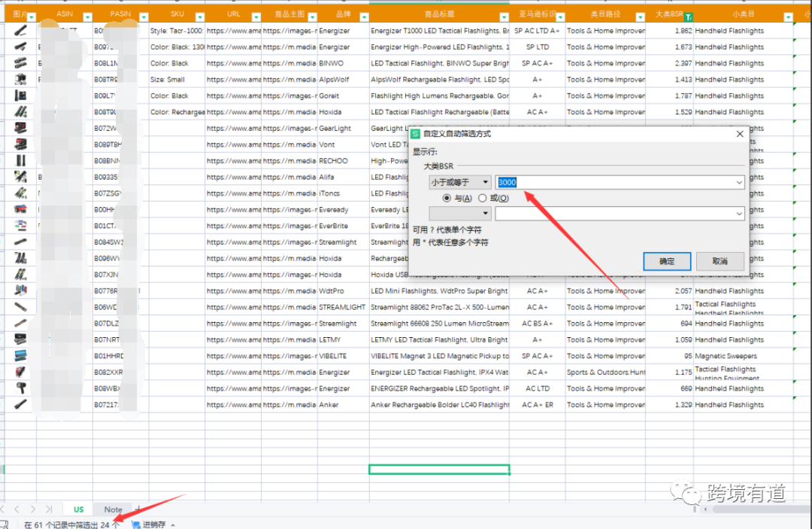This screenshot has height=529, width=812.
Task: Click the product image in the GearLight row
Action: point(20,128)
